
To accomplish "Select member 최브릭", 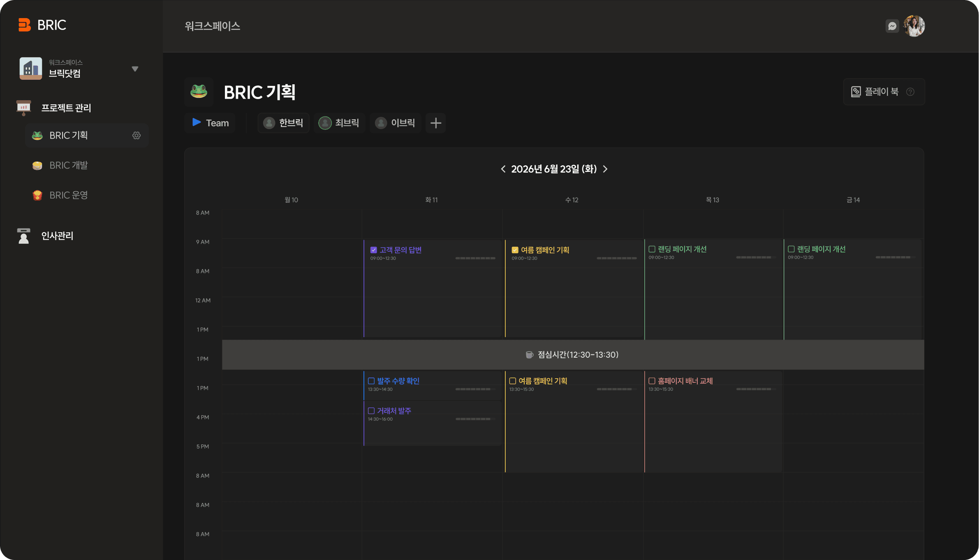I will click(339, 123).
